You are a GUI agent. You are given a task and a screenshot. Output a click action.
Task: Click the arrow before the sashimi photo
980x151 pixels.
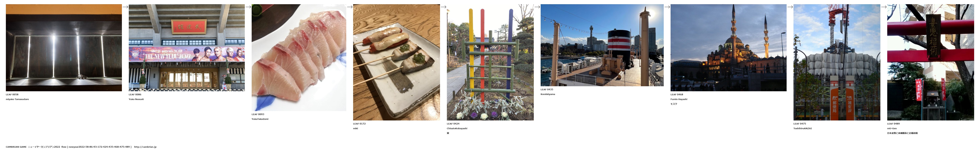coord(248,7)
